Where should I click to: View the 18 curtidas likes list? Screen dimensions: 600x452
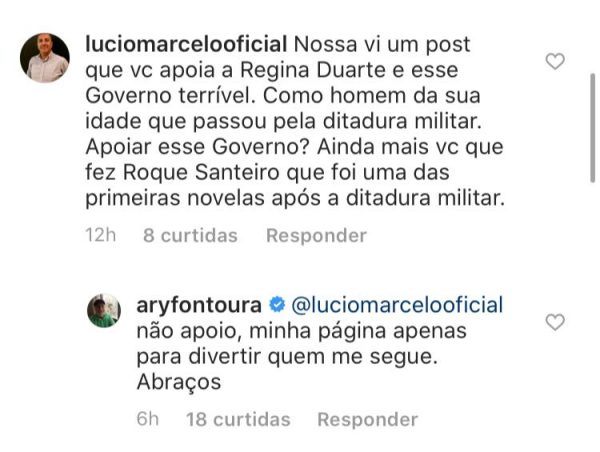238,419
